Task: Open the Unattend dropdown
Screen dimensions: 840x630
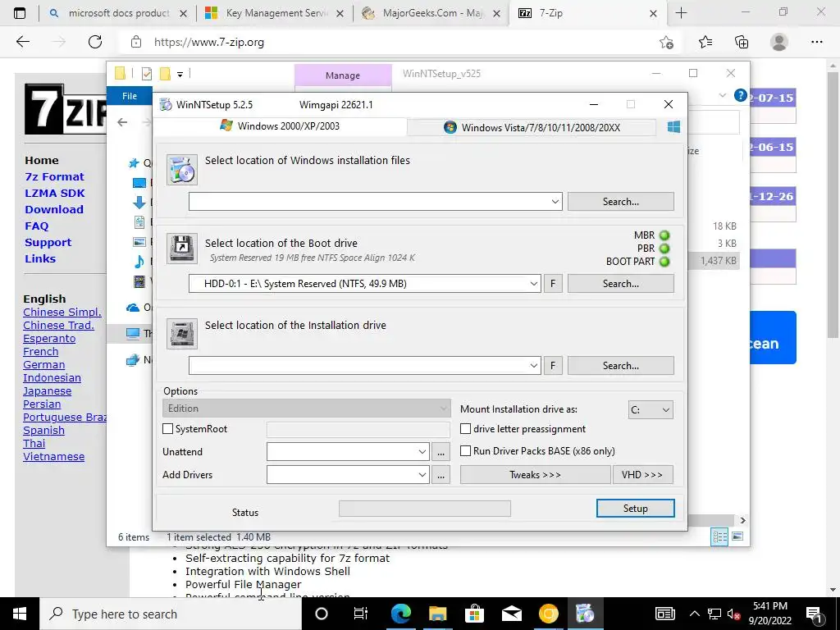Action: click(x=422, y=452)
